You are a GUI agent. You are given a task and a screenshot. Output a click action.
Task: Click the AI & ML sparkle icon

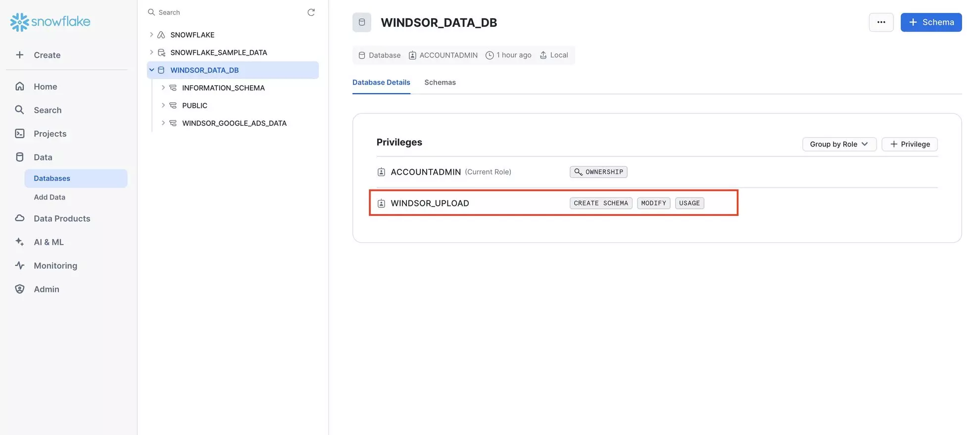pyautogui.click(x=20, y=242)
